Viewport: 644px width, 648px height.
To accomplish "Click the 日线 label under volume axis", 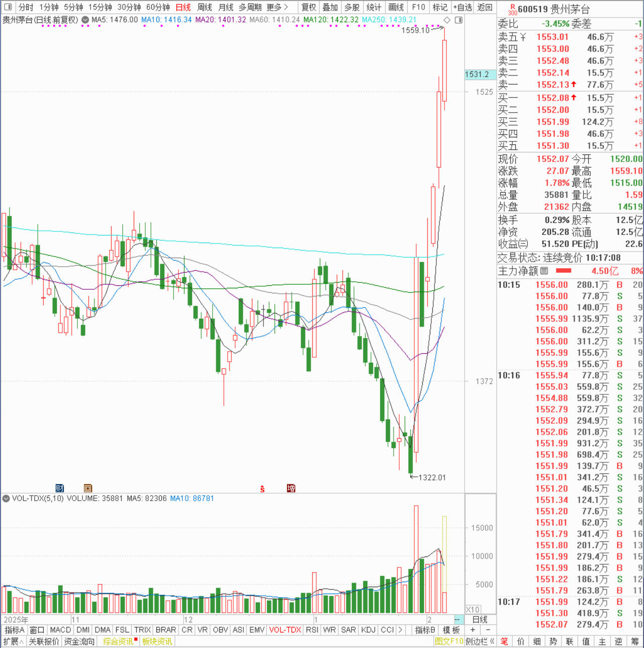I will pos(480,619).
